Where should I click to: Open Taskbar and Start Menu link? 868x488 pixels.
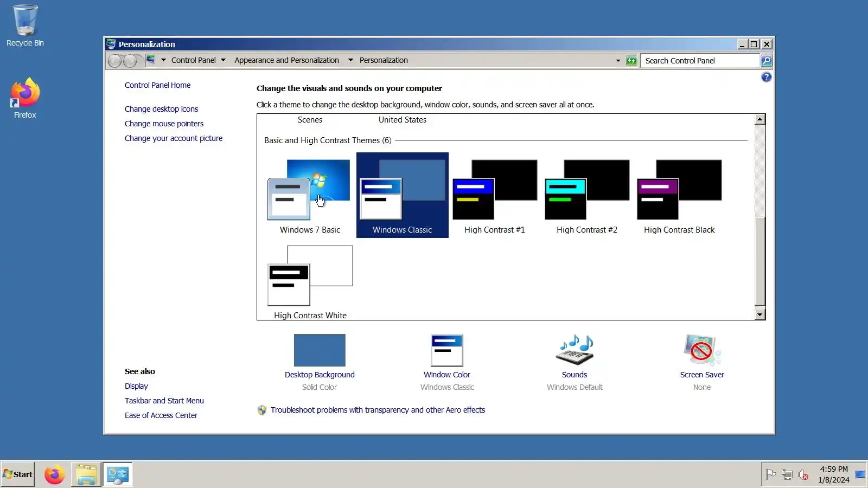(x=164, y=401)
